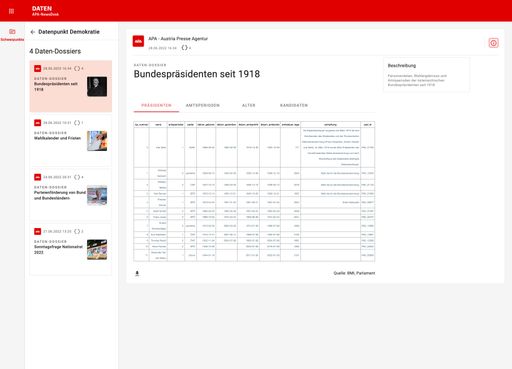
Task: Click the portrait thumbnail on the Bundespräsidenten card
Action: pos(97,87)
